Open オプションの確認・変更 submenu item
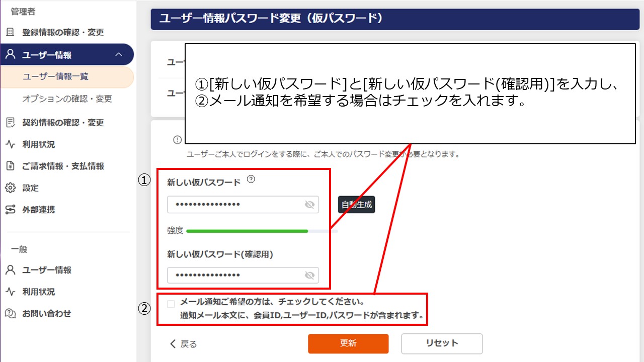Viewport: 644px width, 362px height. pos(67,99)
